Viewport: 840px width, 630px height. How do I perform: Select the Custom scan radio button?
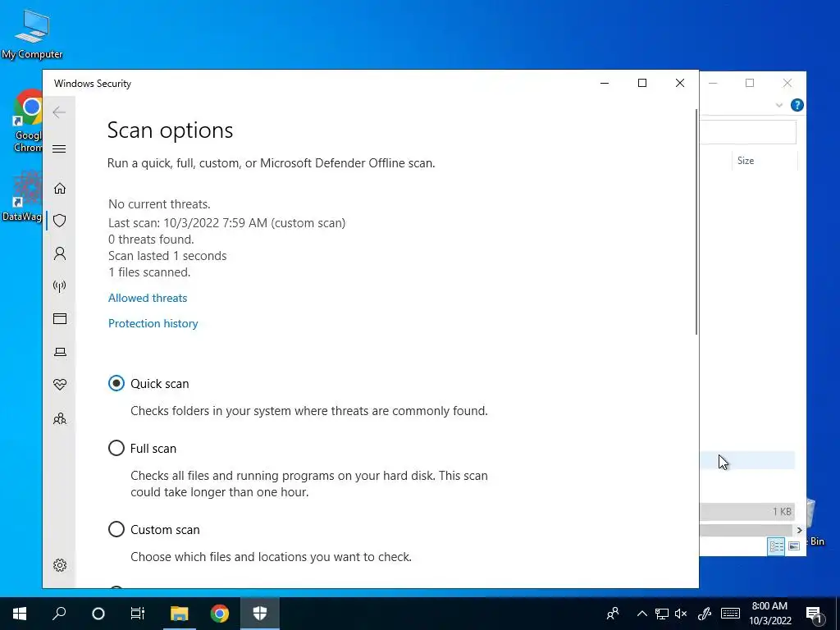point(116,529)
